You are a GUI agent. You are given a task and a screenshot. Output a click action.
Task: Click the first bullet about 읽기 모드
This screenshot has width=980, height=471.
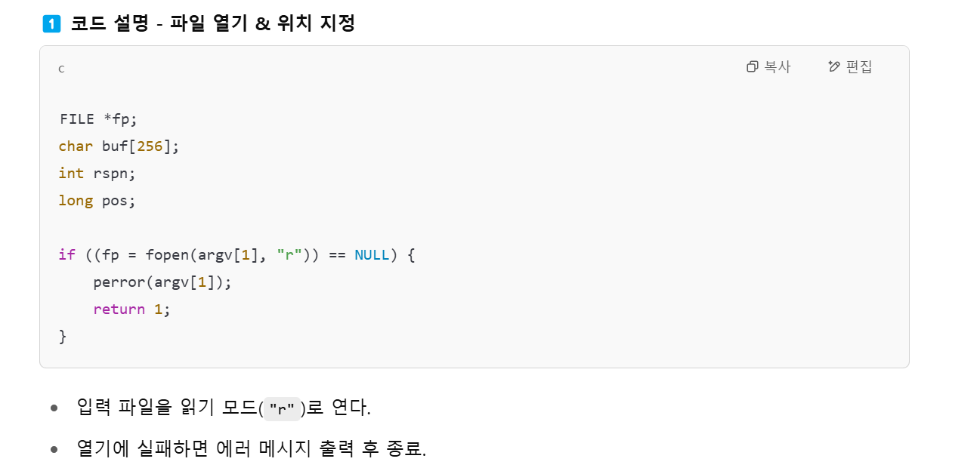[224, 408]
